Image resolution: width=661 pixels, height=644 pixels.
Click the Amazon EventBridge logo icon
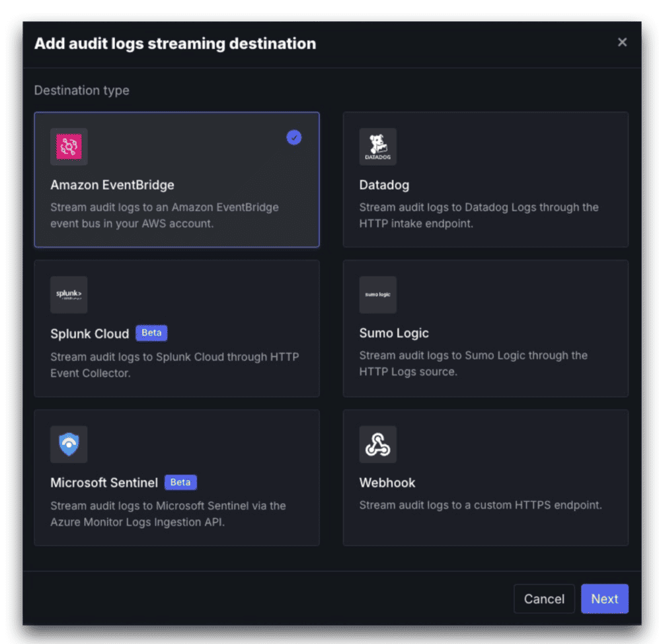tap(69, 147)
